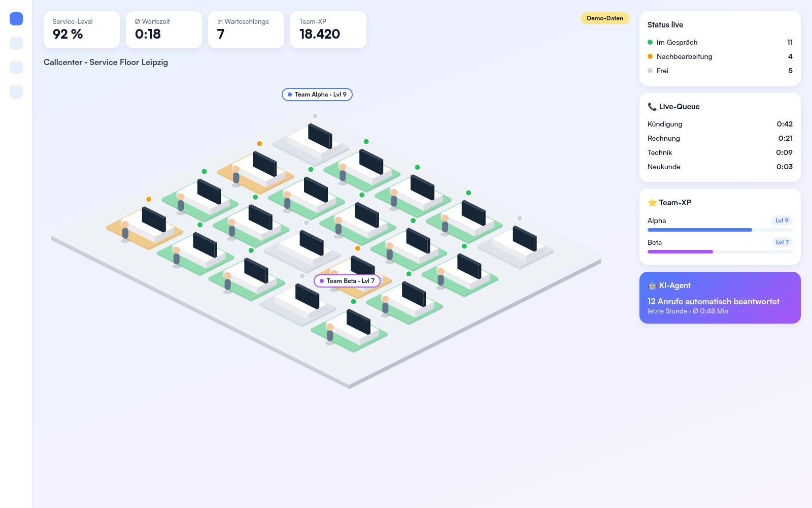Click the phone icon beside Live-Queue
Screen dimensions: 812x508
point(652,107)
